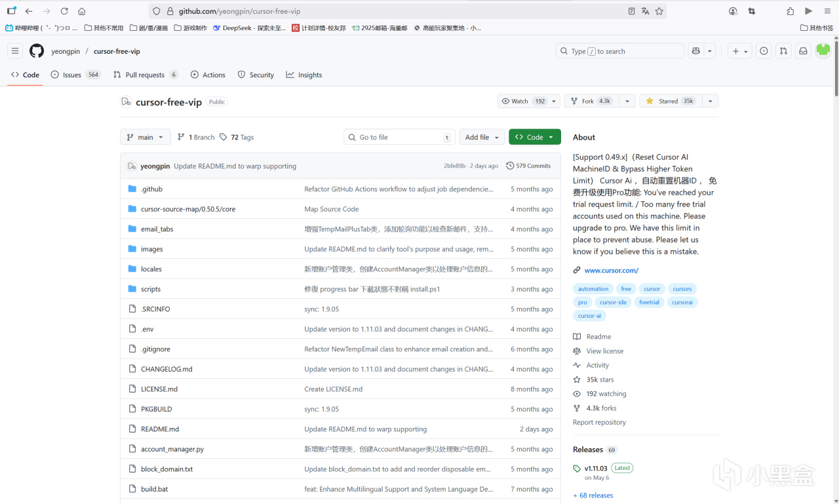Open the notifications inbox icon

pyautogui.click(x=802, y=51)
